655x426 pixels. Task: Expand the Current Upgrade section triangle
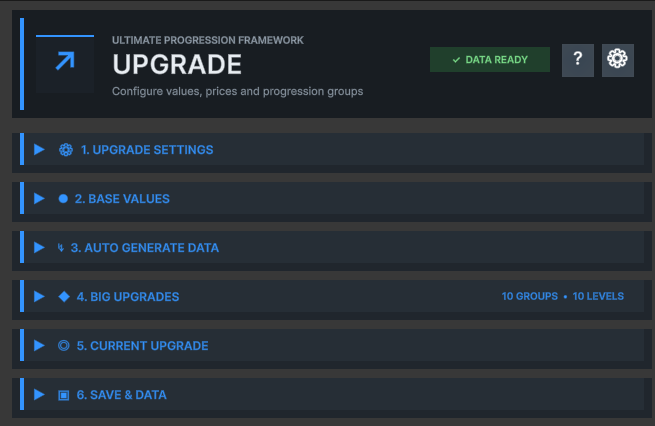point(39,345)
